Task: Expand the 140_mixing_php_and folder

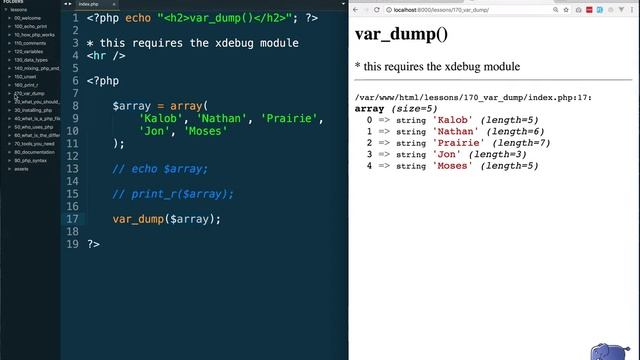Action: [x=9, y=68]
